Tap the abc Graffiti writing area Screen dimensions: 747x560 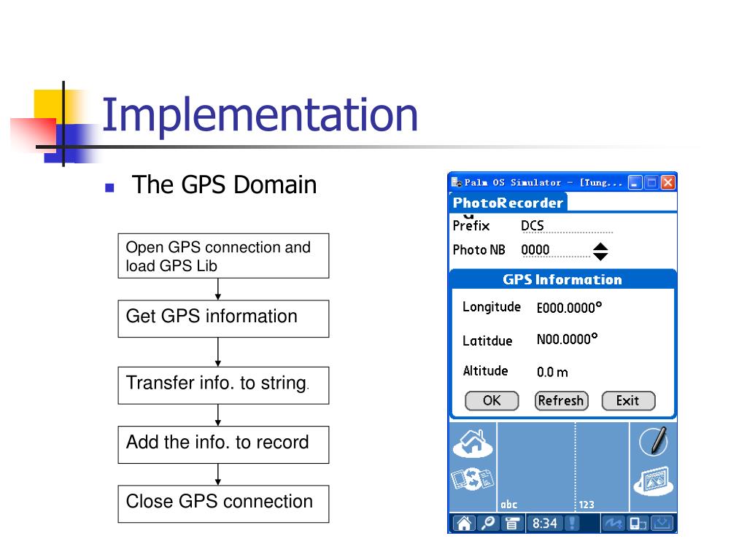point(536,467)
